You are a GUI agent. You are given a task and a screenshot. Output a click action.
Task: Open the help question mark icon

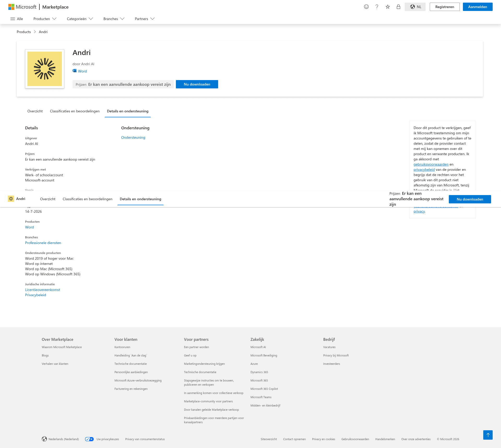[x=377, y=7]
